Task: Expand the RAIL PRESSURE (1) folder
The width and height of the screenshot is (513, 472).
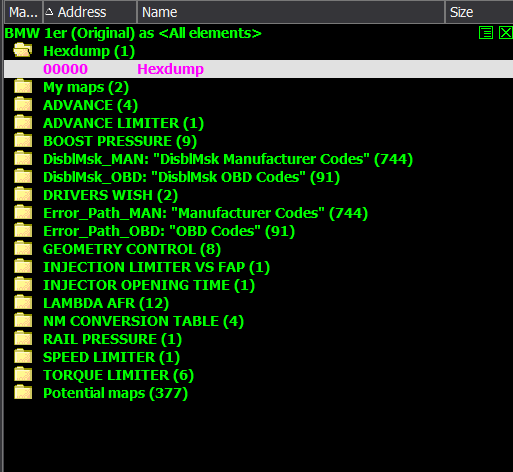Action: (112, 339)
